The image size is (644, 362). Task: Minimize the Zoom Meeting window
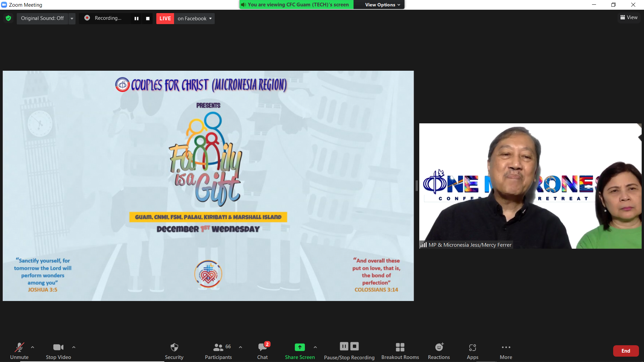(594, 5)
